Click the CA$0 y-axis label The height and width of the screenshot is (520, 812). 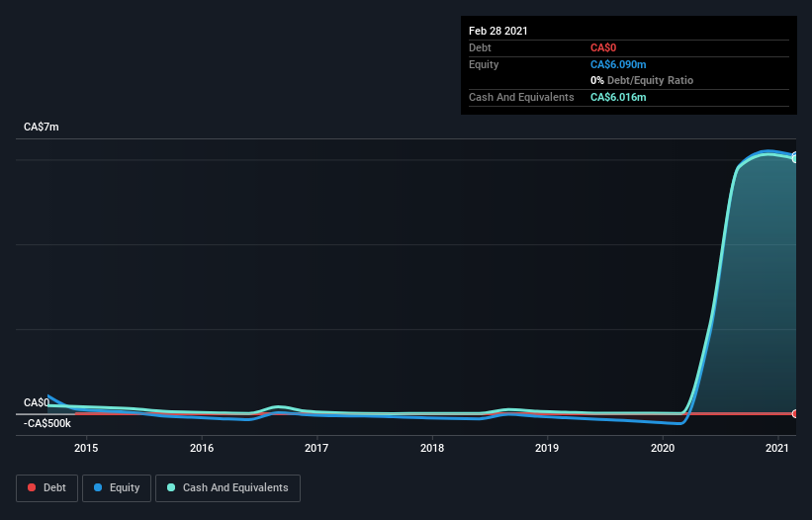[37, 402]
